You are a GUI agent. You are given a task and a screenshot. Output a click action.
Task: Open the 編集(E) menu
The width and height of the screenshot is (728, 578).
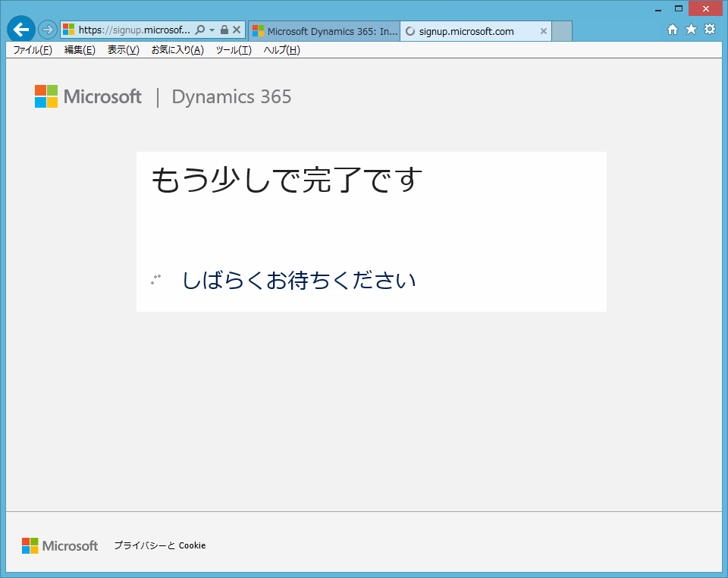pyautogui.click(x=80, y=50)
